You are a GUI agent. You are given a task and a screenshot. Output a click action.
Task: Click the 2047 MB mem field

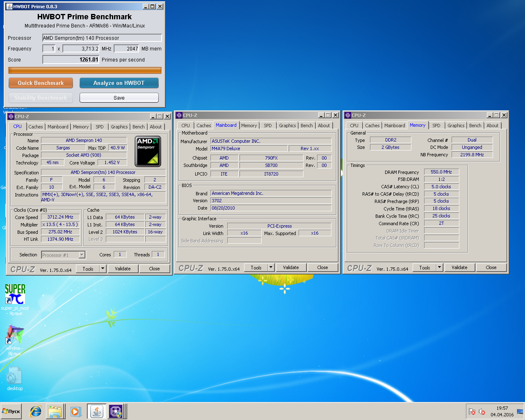(x=127, y=48)
